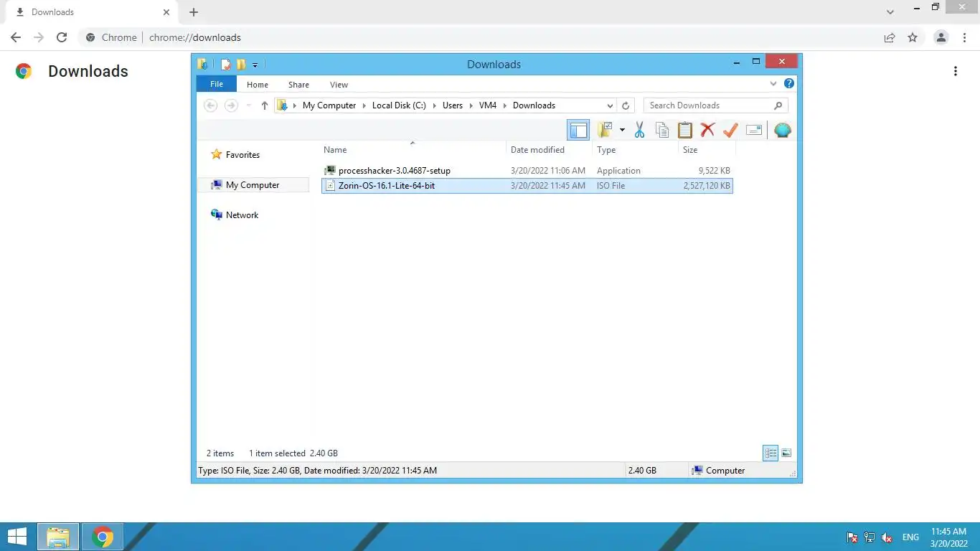980x551 pixels.
Task: Click the Windows Start button on taskbar
Action: [x=17, y=537]
